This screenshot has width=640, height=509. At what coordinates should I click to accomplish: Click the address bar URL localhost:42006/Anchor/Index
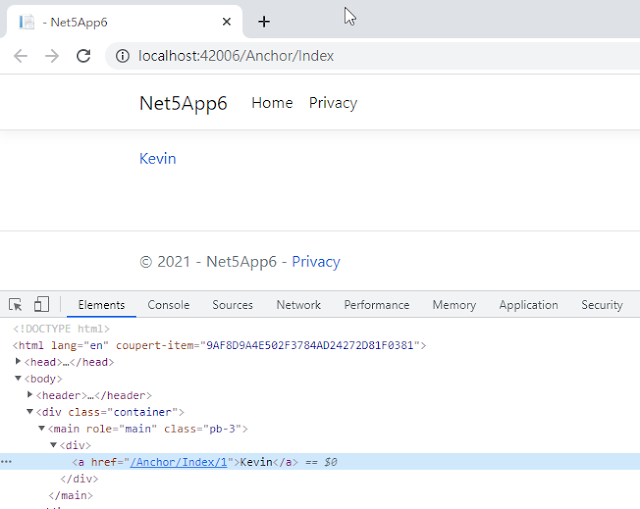(x=236, y=56)
